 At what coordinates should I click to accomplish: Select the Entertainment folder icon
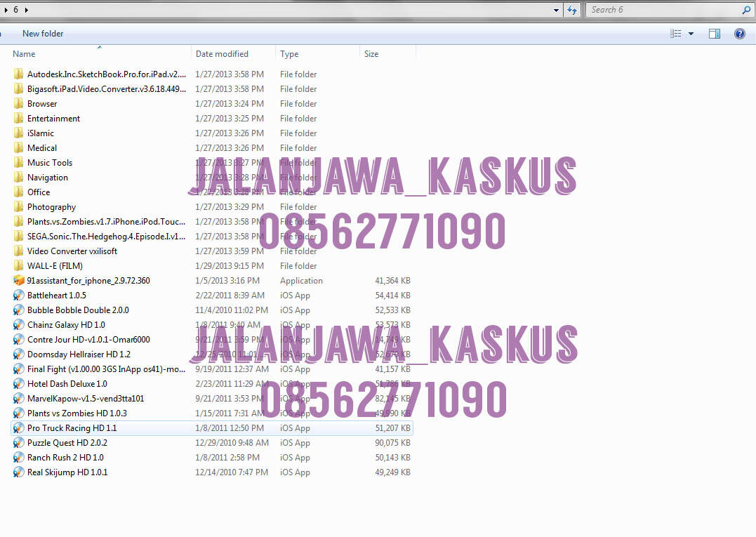click(x=18, y=118)
